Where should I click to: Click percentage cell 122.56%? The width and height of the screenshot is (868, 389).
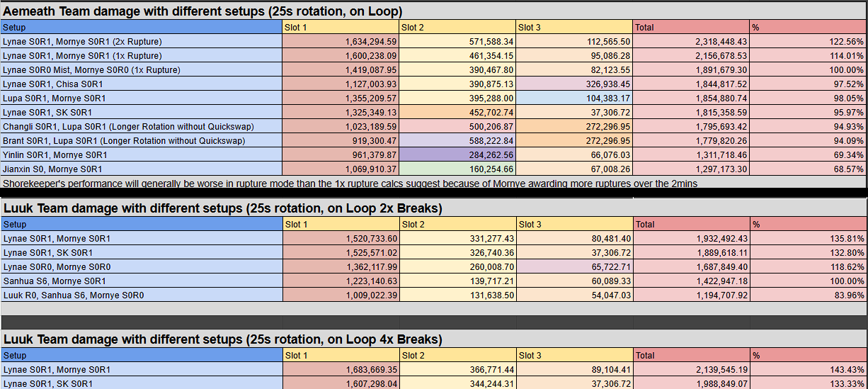click(808, 42)
